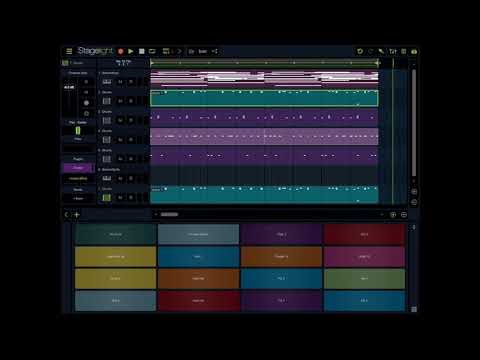Viewport: 480px width, 360px height.
Task: Open the grid view icon in top bar
Action: (x=404, y=51)
